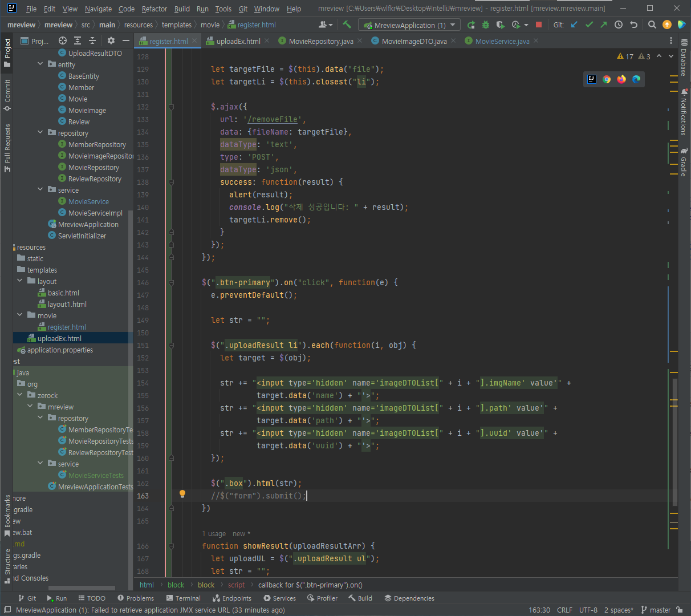This screenshot has width=691, height=616.
Task: Expand all nodes in the Project panel
Action: coord(78,40)
